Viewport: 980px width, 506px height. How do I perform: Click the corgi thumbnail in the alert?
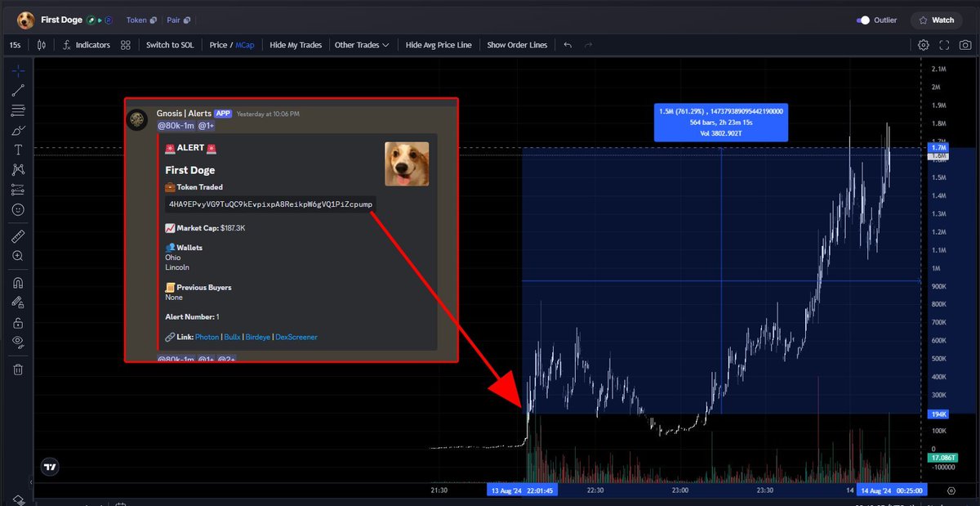coord(407,163)
